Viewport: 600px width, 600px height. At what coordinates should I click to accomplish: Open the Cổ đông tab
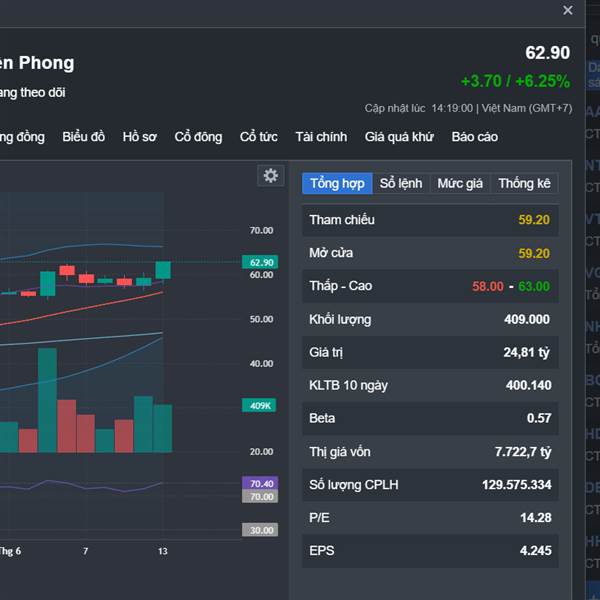[x=198, y=137]
